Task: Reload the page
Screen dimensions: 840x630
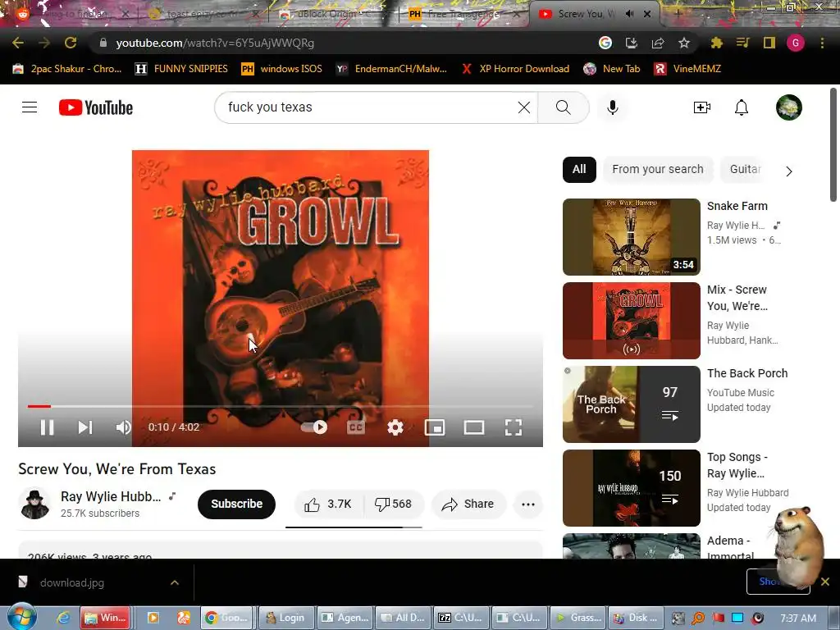Action: (71, 43)
